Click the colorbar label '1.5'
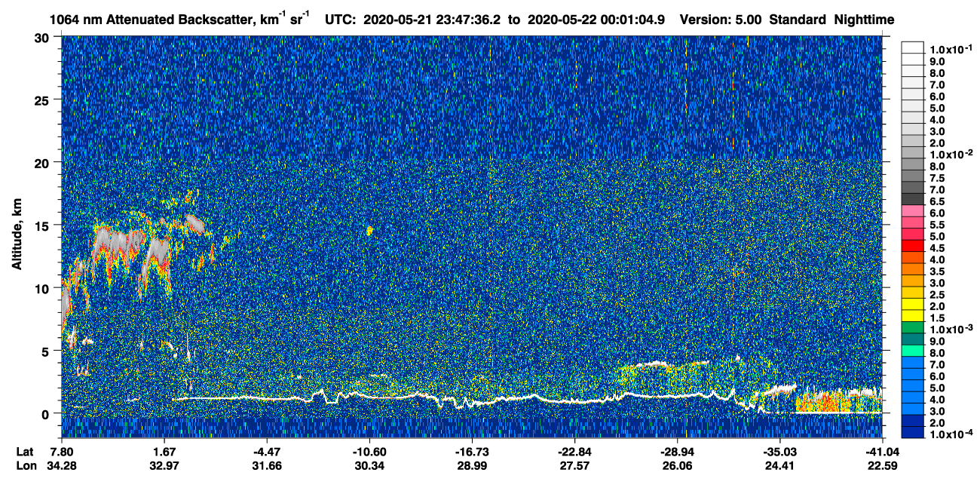Screen dimensions: 980x503 point(938,319)
